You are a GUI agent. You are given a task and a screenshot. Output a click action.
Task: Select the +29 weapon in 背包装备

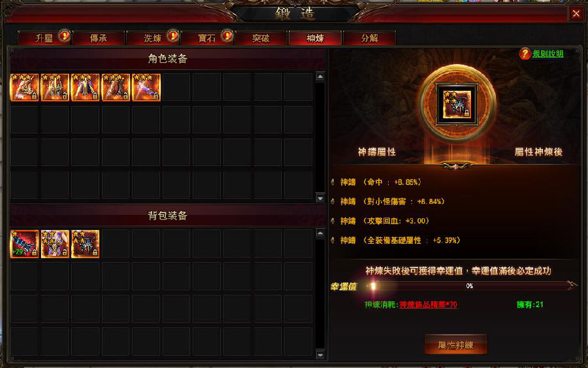click(x=24, y=244)
